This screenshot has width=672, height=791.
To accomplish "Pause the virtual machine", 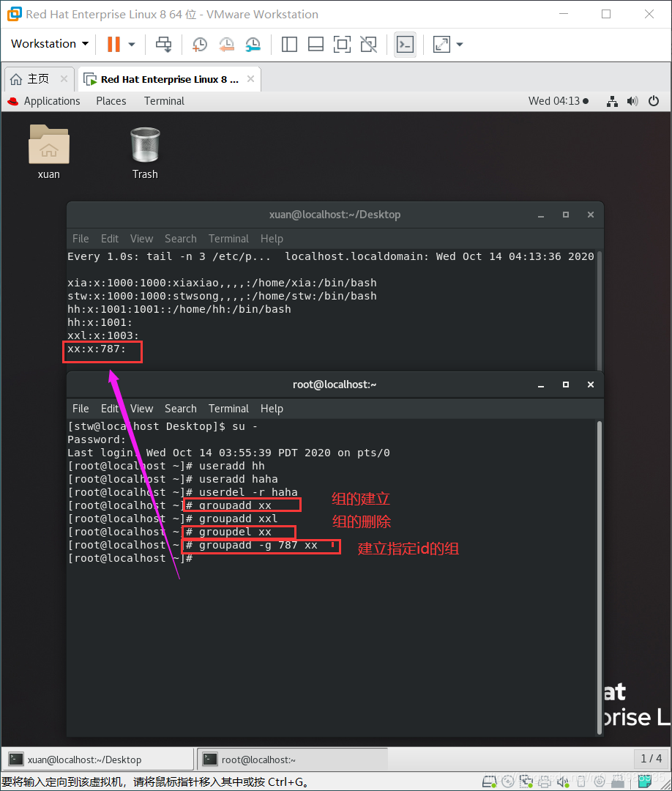I will pyautogui.click(x=114, y=45).
